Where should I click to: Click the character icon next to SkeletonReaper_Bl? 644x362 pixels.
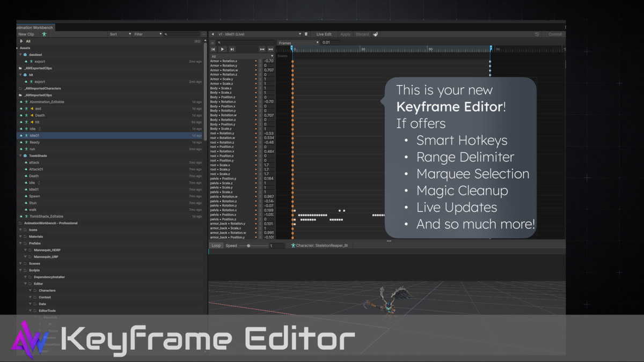click(293, 246)
